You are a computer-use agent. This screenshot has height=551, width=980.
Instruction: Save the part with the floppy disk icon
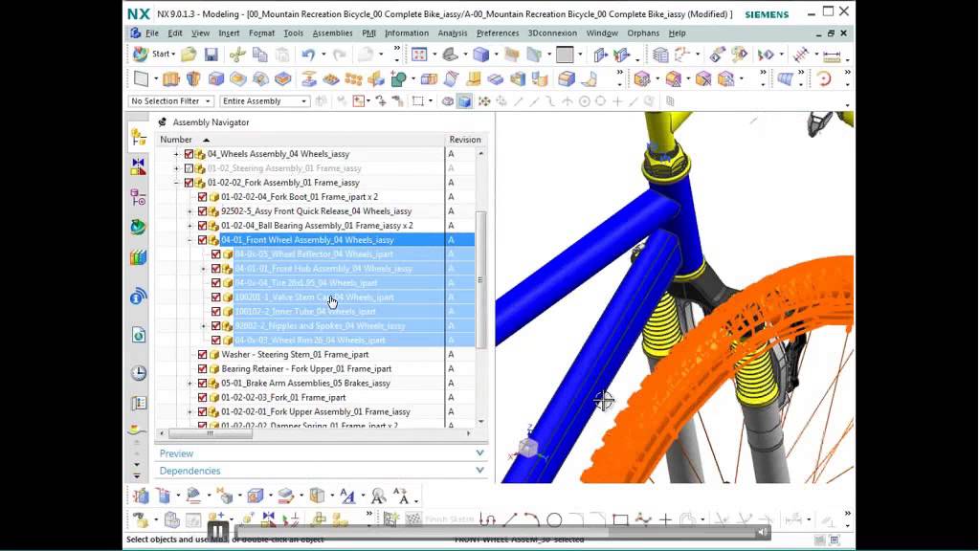click(x=212, y=55)
